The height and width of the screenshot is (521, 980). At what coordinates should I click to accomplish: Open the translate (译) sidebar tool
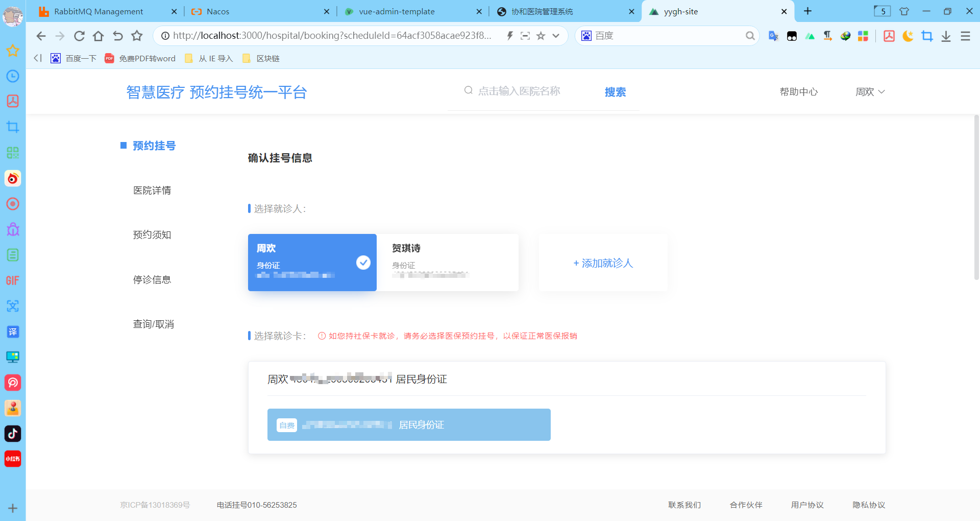click(13, 331)
